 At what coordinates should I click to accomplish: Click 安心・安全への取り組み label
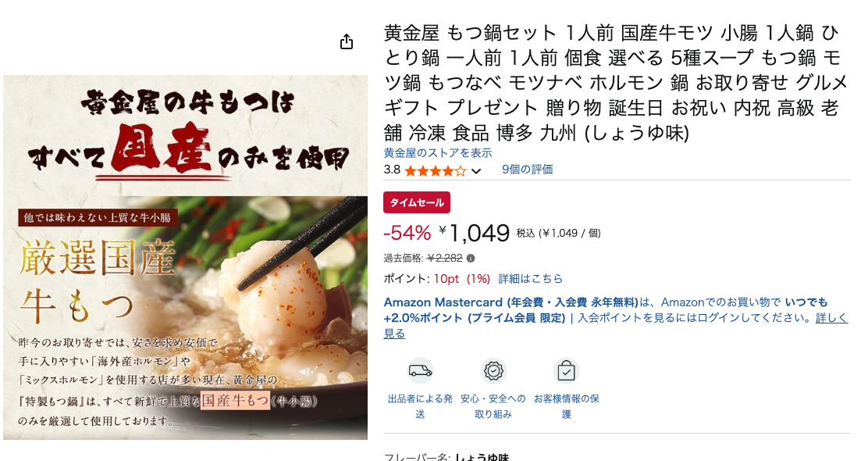pos(493,406)
